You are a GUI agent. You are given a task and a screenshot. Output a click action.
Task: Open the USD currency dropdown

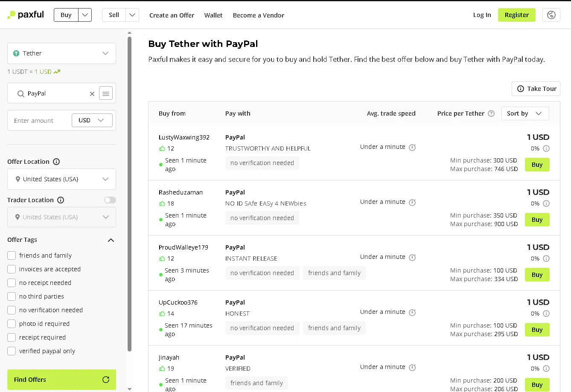92,120
